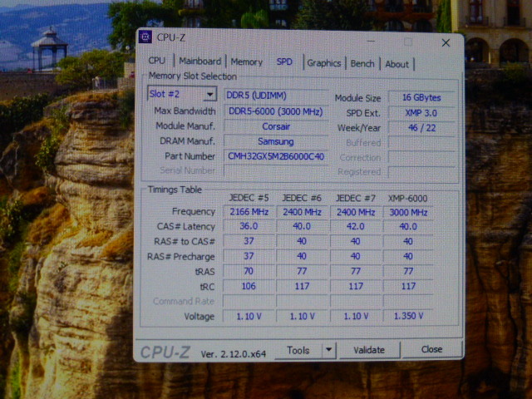Click the Close button at bottom

coord(431,349)
